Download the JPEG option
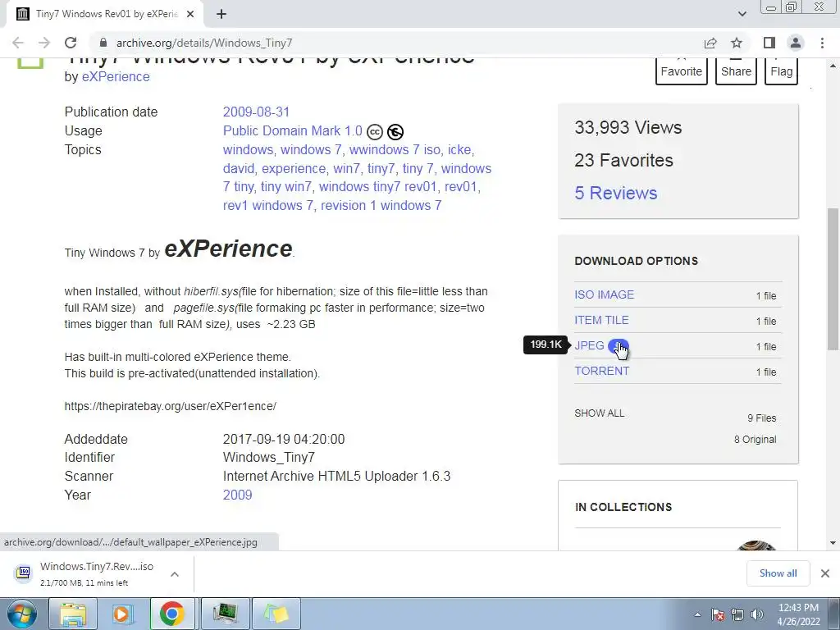This screenshot has width=840, height=630. 589,345
